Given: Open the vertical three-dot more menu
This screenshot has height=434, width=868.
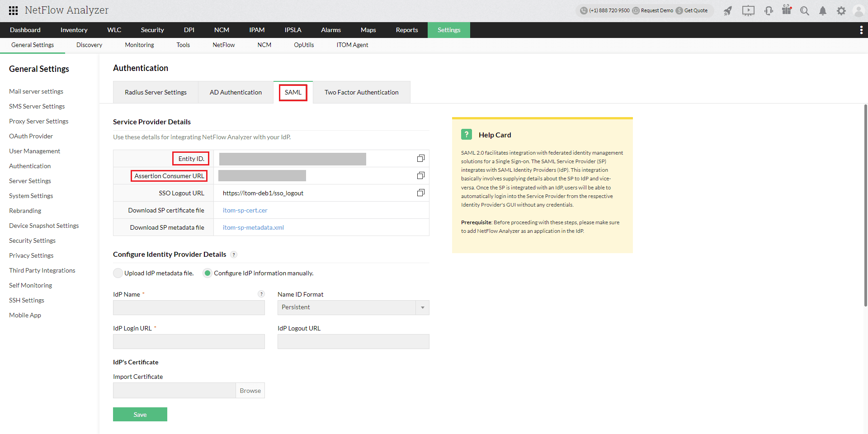Looking at the screenshot, I should click(861, 30).
